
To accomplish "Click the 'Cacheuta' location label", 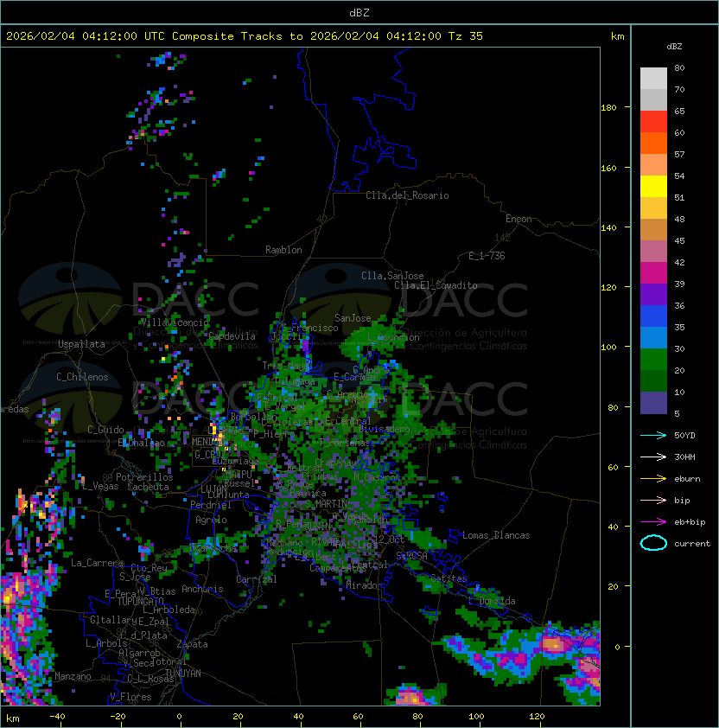I will click(x=148, y=487).
